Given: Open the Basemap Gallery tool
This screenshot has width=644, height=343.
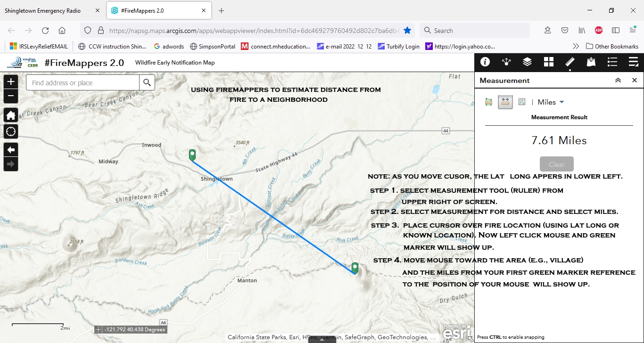Looking at the screenshot, I should pyautogui.click(x=548, y=62).
